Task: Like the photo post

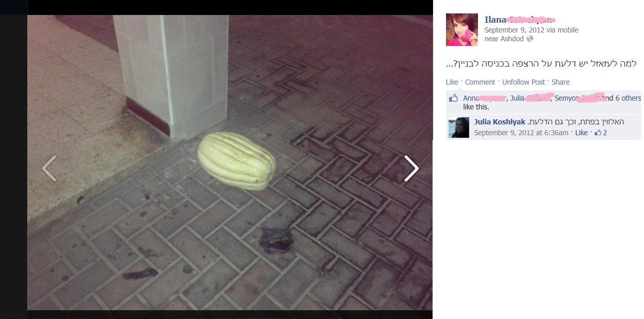Action: (452, 82)
